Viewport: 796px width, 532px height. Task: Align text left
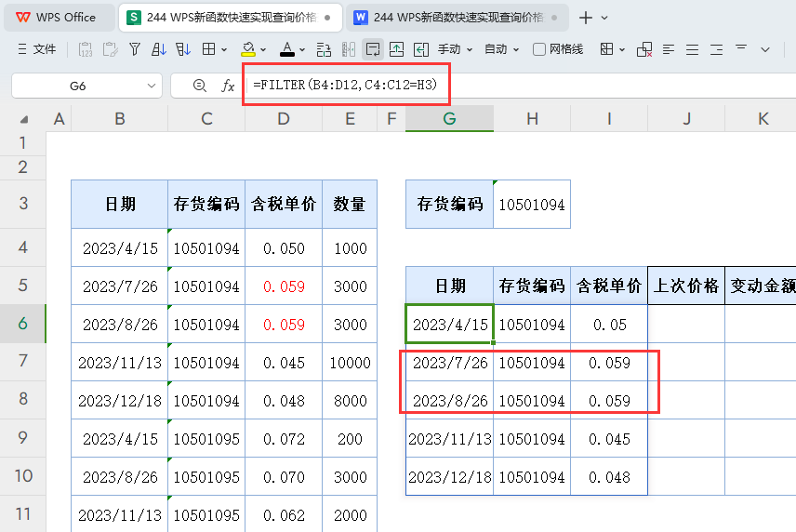tap(669, 49)
